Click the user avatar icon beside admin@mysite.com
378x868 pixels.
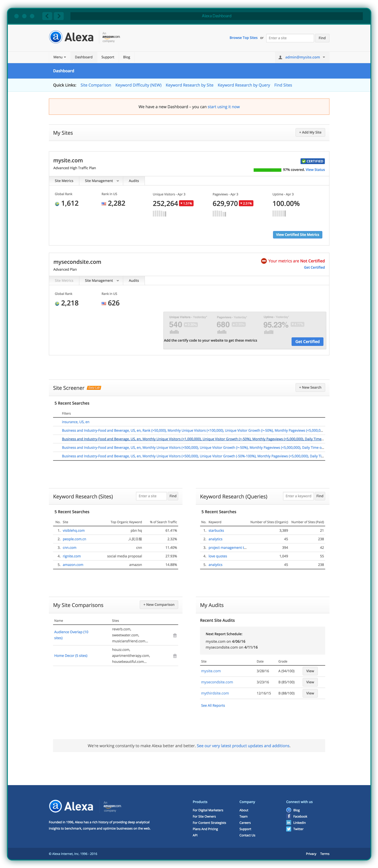pos(280,57)
